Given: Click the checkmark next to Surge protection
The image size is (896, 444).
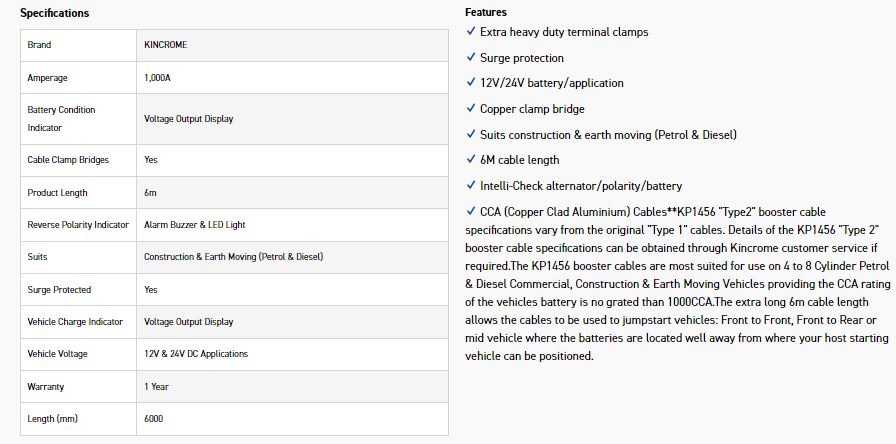Looking at the screenshot, I should click(x=471, y=58).
